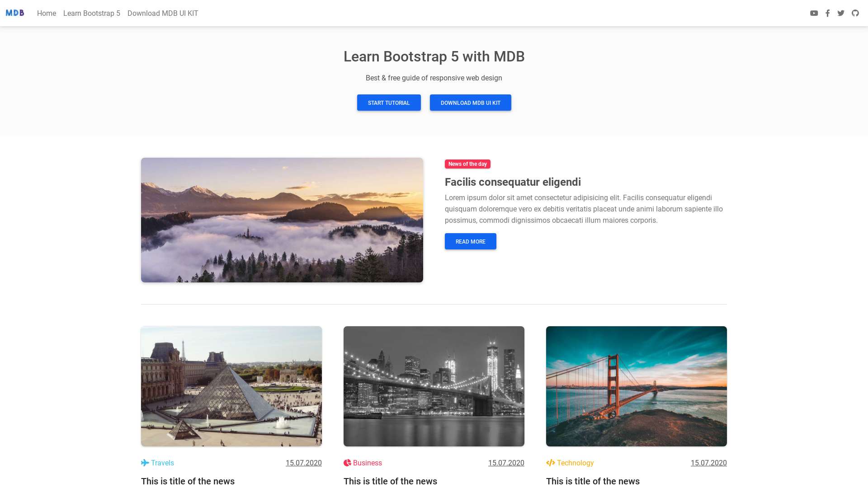Click the 'Best & free guide' subtitle
The height and width of the screenshot is (488, 868).
click(x=434, y=78)
